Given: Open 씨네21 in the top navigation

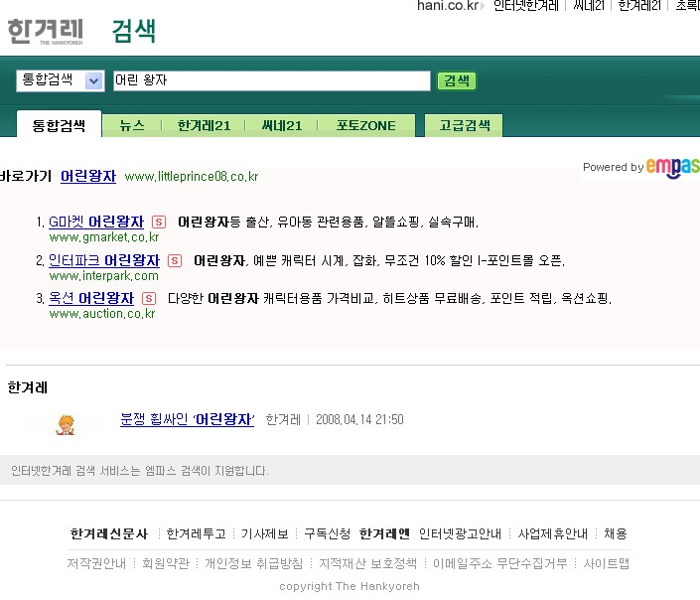Looking at the screenshot, I should [589, 5].
